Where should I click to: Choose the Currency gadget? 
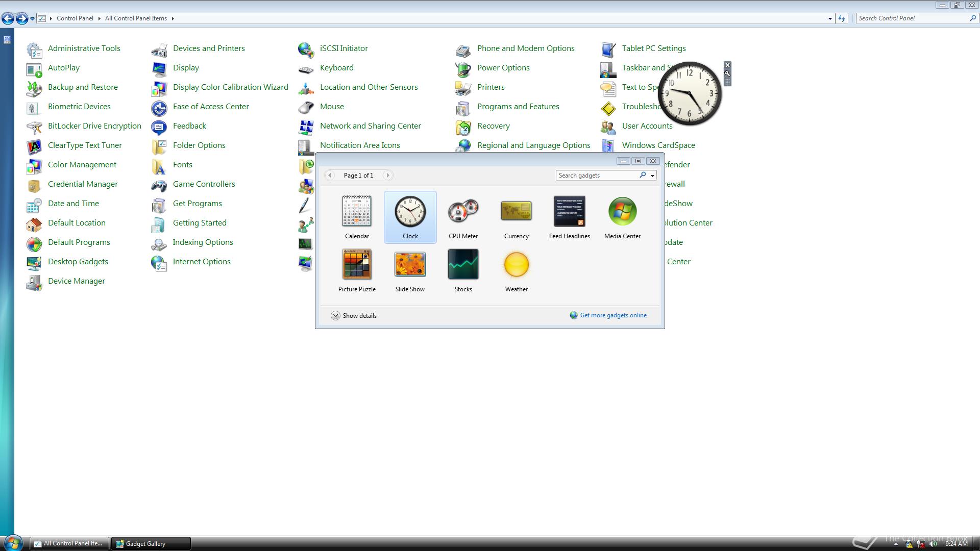(516, 217)
